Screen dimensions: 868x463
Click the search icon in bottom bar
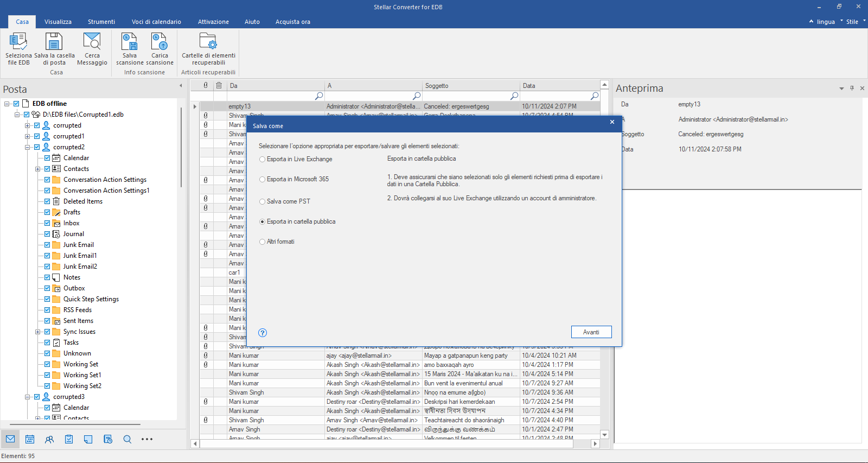(127, 439)
